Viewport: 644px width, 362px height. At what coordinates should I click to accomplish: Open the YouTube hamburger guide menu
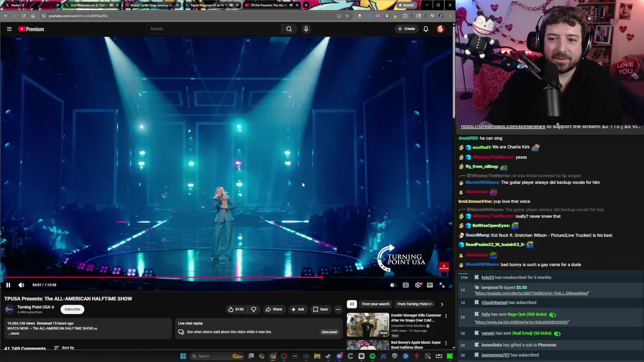pyautogui.click(x=9, y=29)
